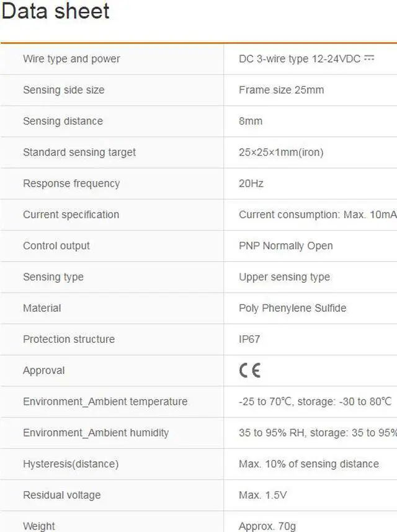Click the 'Poly Phenylene Sulfide' material value
Screen dimensions: 397x532
292,308
